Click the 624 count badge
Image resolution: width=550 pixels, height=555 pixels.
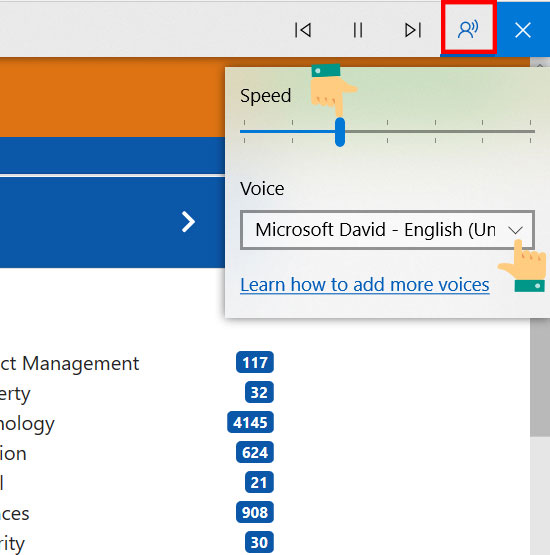coord(255,452)
